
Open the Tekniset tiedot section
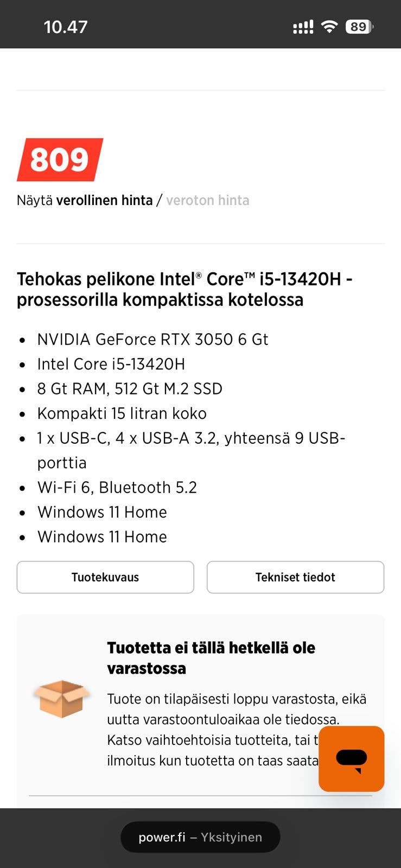[295, 577]
